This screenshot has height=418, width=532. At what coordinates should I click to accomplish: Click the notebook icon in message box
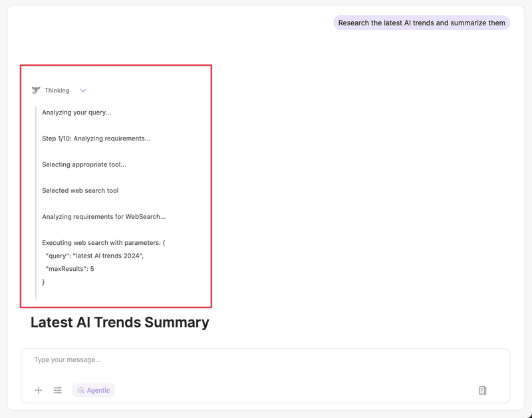click(x=483, y=390)
